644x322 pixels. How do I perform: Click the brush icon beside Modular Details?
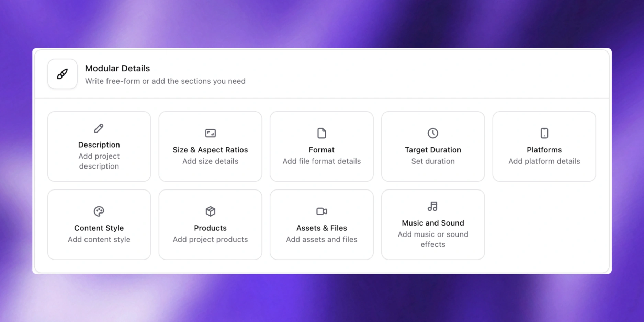click(62, 74)
